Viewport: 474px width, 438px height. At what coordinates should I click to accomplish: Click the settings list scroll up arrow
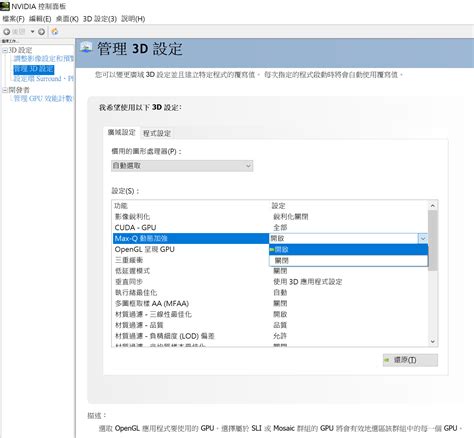point(433,206)
